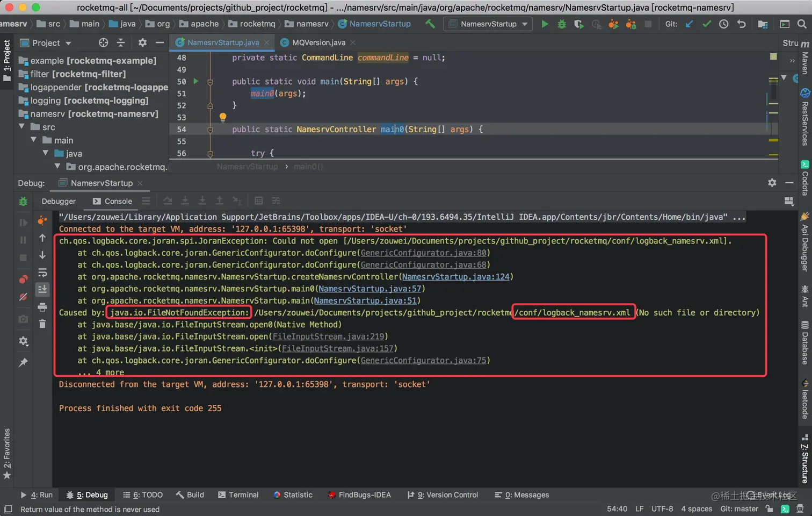
Task: Open LF line separator selector
Action: (x=639, y=508)
